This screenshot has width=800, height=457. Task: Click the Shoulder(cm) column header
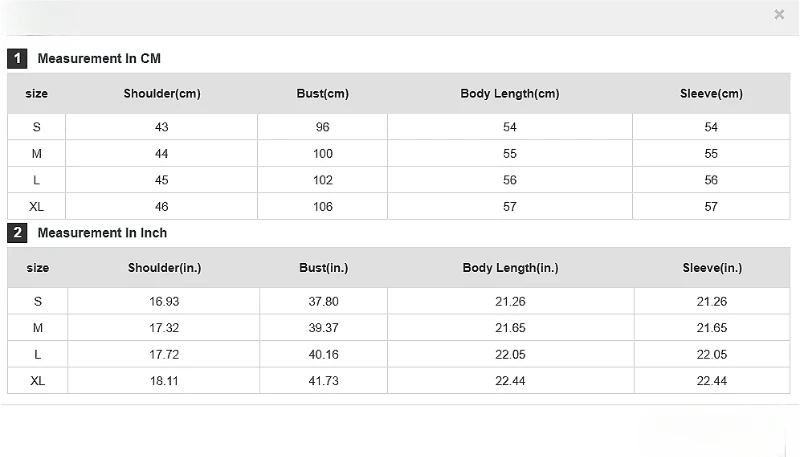tap(162, 94)
